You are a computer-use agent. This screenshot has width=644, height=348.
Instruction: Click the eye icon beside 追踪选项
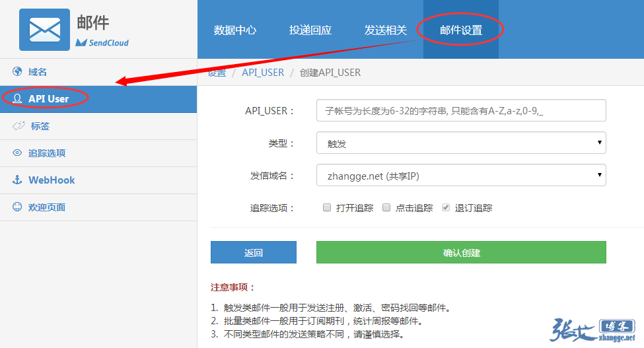(x=17, y=153)
